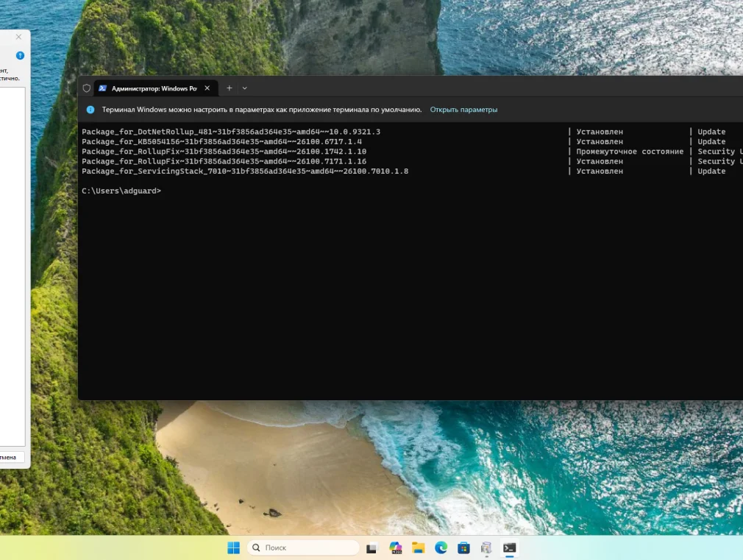
Task: Click the C:\Users\adguard> command prompt line
Action: (121, 191)
